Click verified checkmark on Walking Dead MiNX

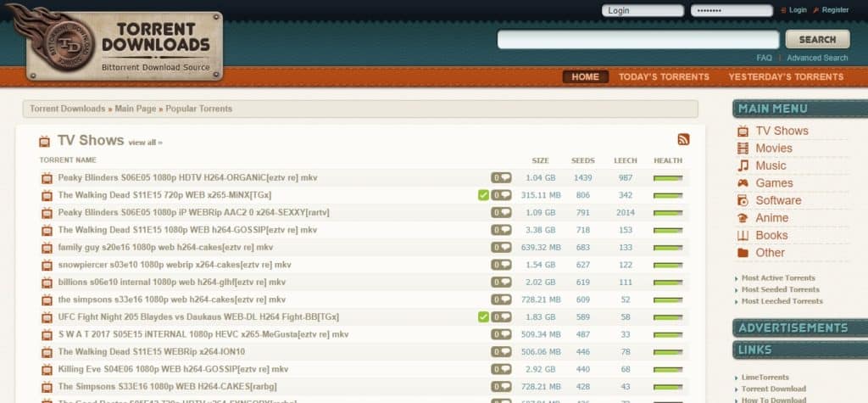483,195
